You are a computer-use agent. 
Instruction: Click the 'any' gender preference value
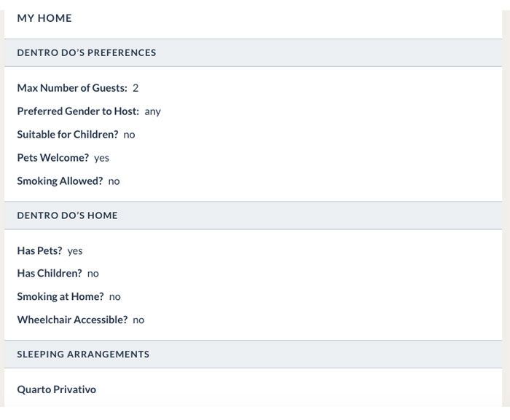(153, 112)
